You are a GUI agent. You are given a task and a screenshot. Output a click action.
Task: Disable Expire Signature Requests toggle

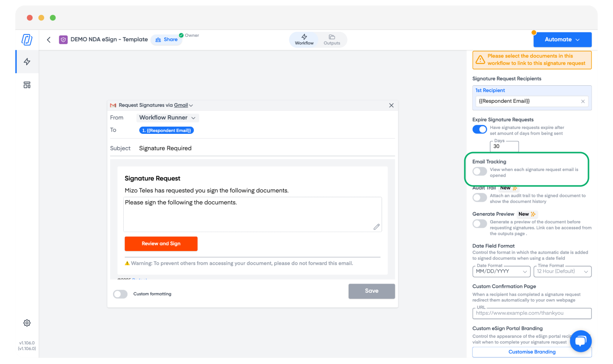click(x=479, y=130)
